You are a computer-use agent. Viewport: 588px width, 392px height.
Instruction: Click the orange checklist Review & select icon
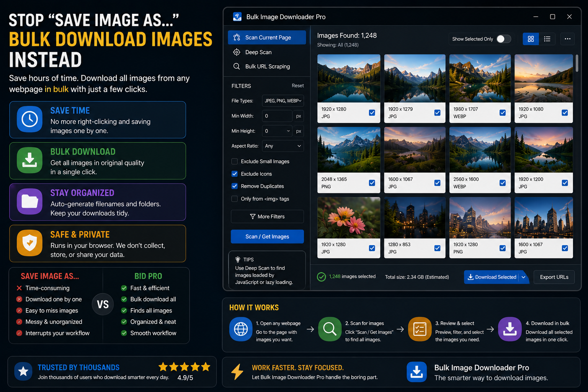(x=420, y=329)
